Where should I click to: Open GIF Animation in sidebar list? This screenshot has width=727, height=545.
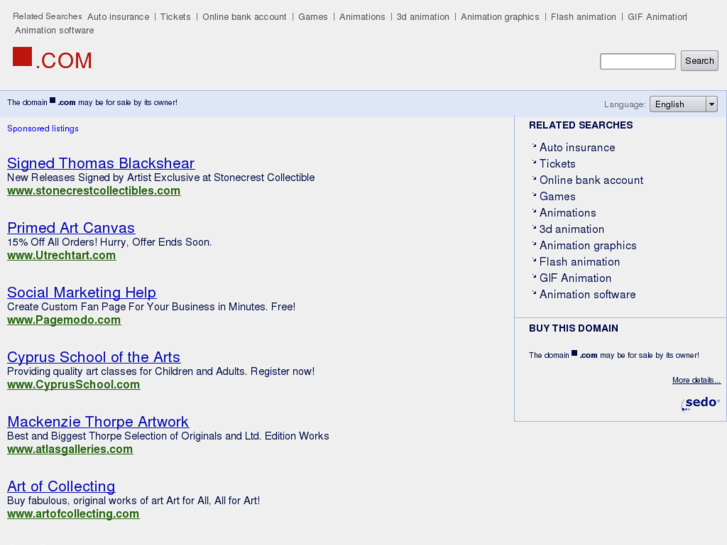pos(575,278)
